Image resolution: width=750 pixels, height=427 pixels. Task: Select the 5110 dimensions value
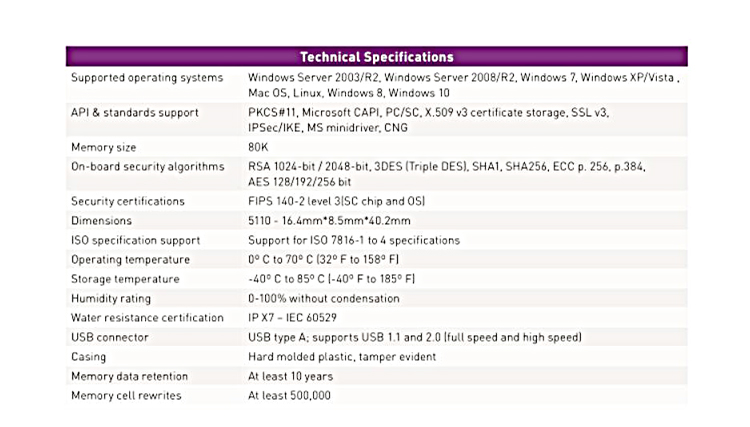[x=329, y=221]
